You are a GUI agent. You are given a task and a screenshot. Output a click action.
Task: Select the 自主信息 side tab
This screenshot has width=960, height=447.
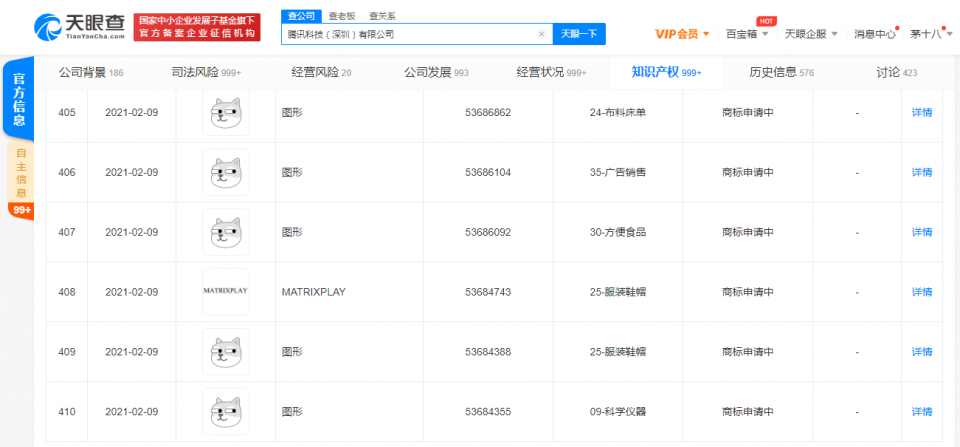pyautogui.click(x=21, y=171)
